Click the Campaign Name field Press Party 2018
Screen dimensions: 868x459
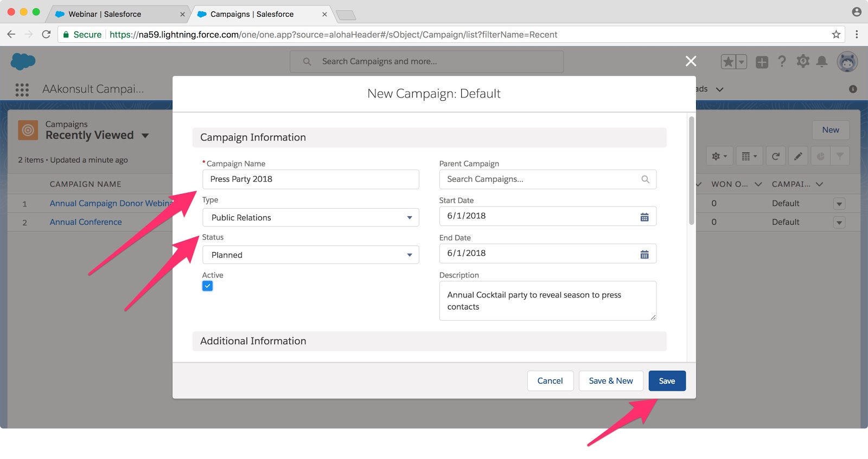[310, 179]
